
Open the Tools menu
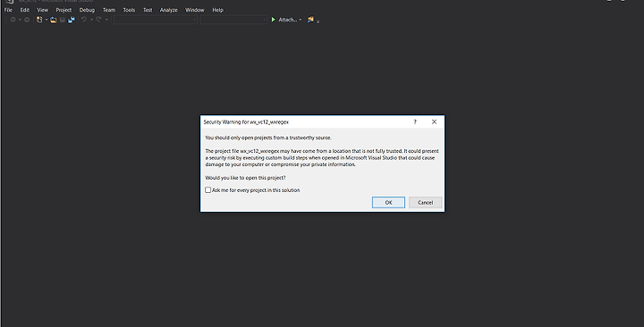(x=129, y=10)
